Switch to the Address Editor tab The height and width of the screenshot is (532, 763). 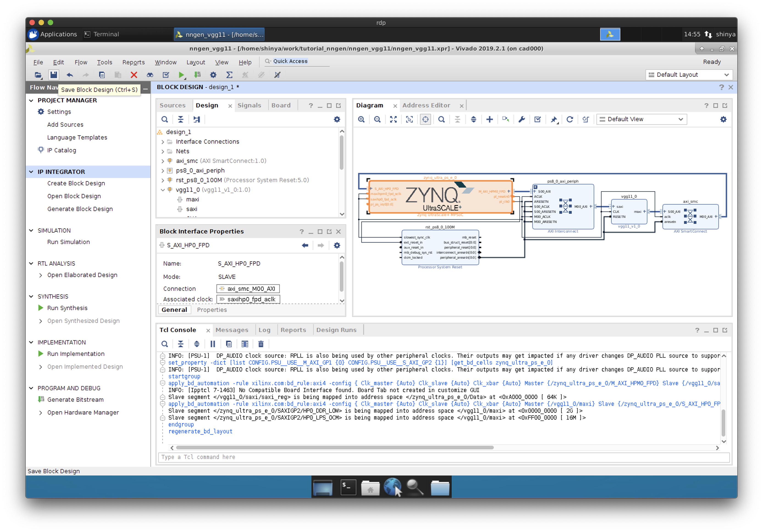click(x=426, y=105)
